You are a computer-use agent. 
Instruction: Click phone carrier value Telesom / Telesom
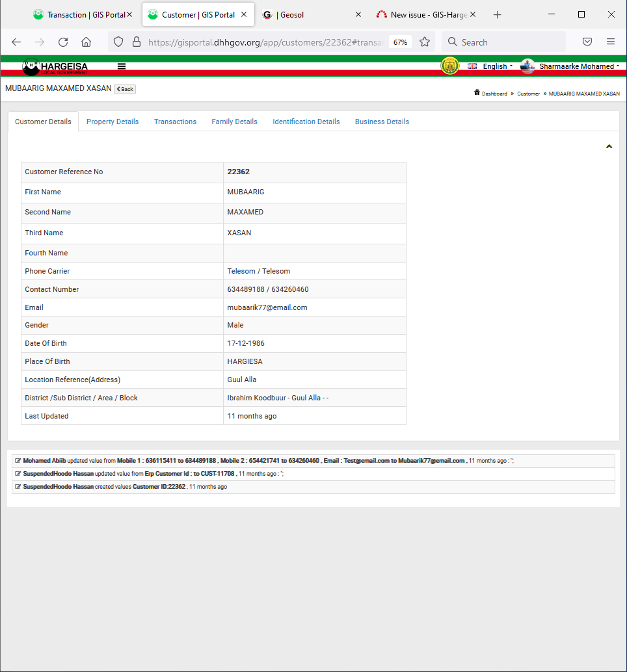pyautogui.click(x=259, y=271)
